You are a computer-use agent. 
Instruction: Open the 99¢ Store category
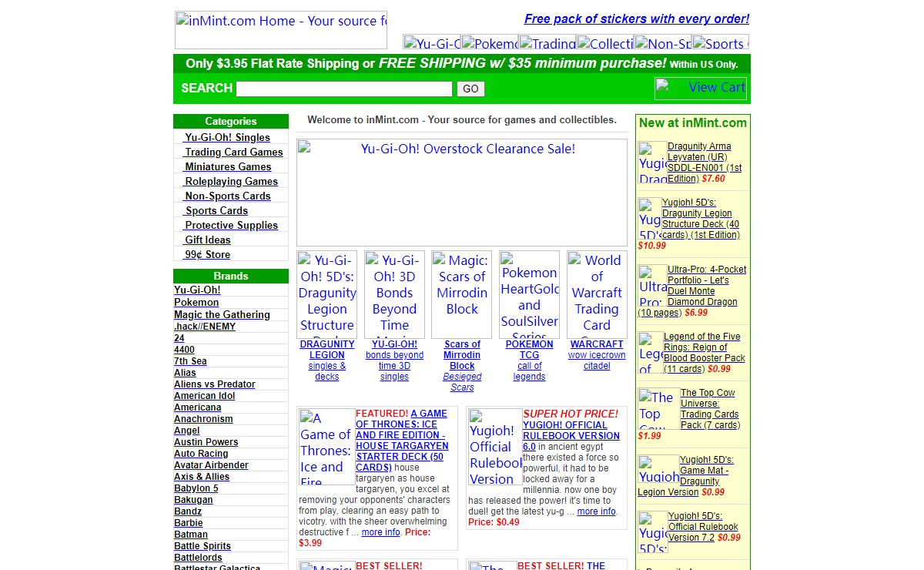coord(207,254)
